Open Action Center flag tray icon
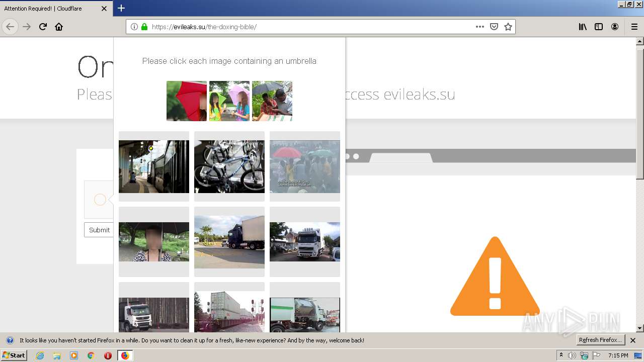Screen dimensions: 644x362 [x=596, y=355]
